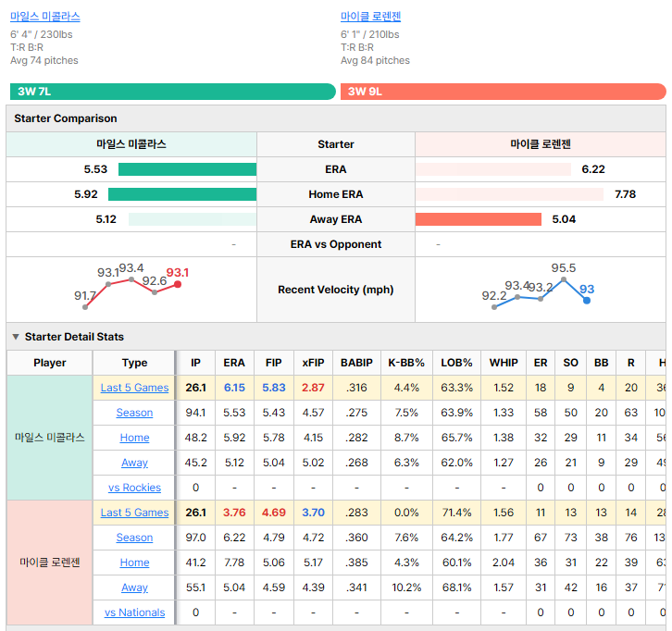Click the 6.22 ERA comparison value
672x631 pixels.
[x=593, y=169]
